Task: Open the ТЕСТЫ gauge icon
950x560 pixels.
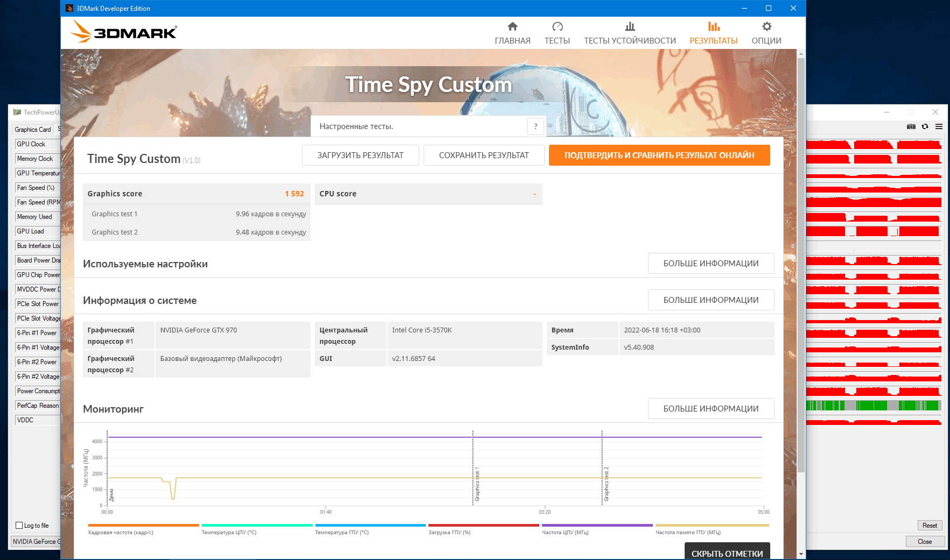Action: 557,26
